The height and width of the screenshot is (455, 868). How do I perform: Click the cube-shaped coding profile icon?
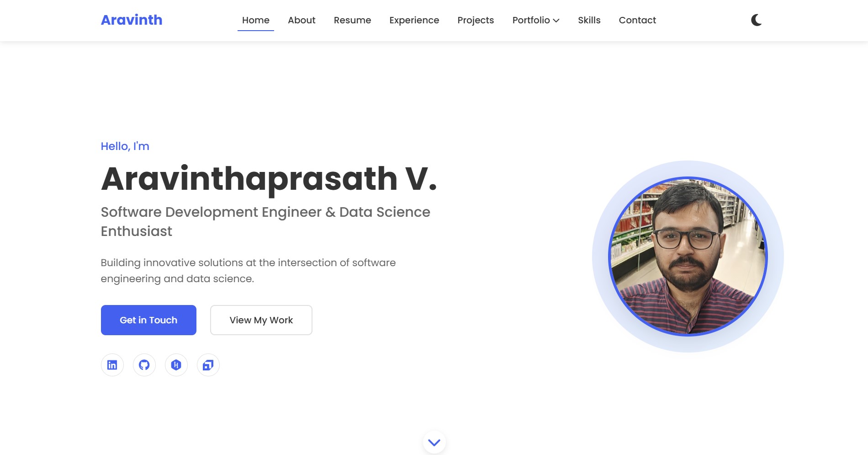click(x=208, y=365)
